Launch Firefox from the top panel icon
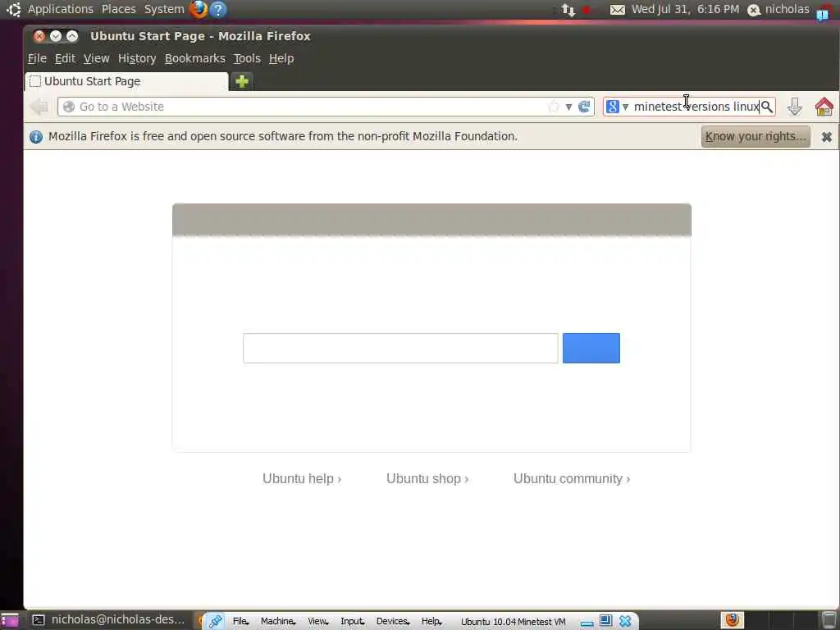Image resolution: width=840 pixels, height=630 pixels. click(x=199, y=9)
